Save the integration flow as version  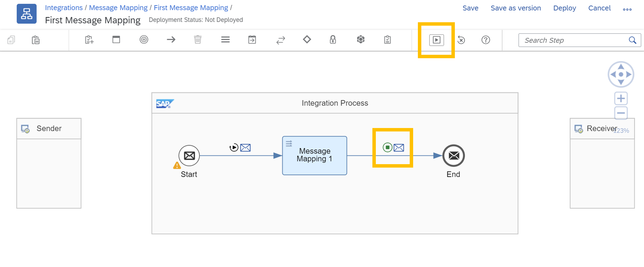click(x=516, y=8)
